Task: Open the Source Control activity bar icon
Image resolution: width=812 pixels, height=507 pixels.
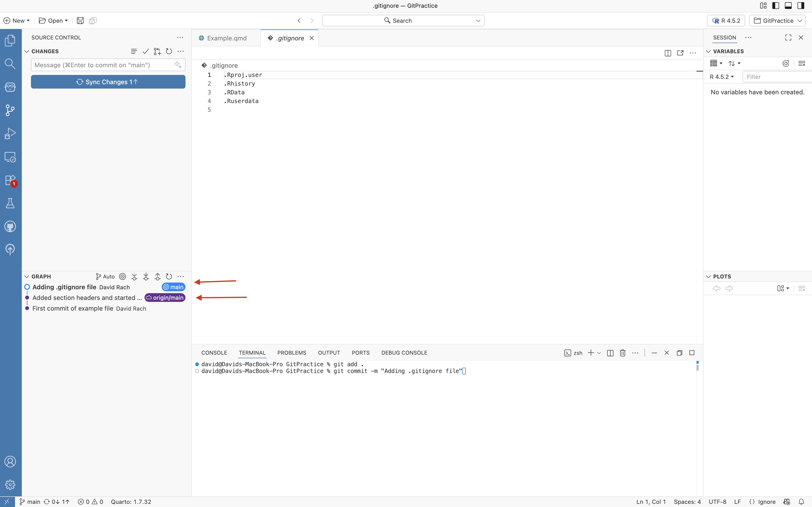Action: click(x=10, y=110)
